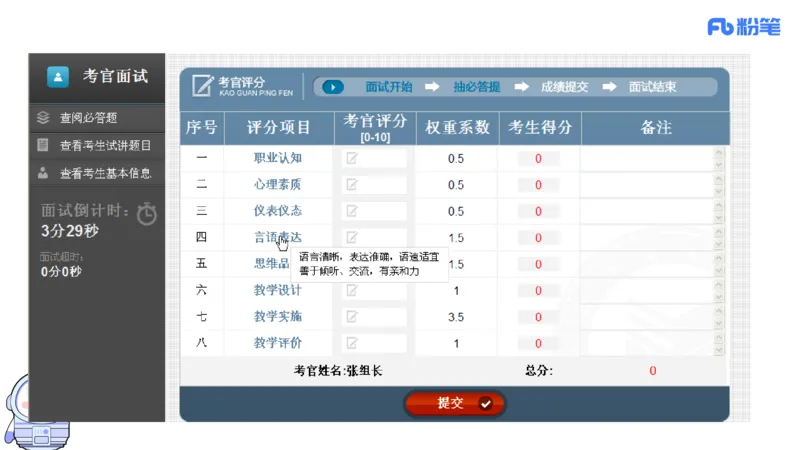
Task: Click the document icon beside 查看考生试讲题目
Action: point(43,145)
